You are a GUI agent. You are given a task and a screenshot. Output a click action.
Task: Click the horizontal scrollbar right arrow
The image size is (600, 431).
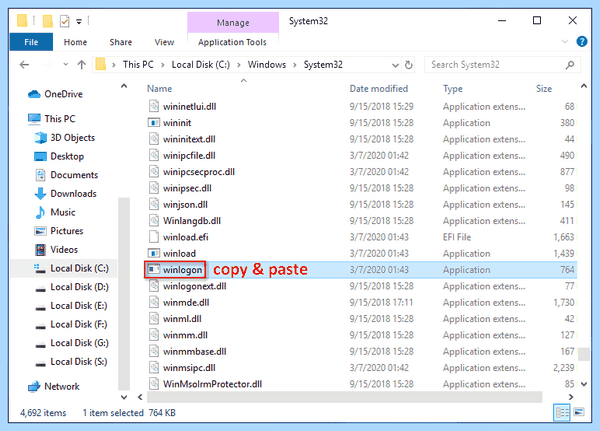point(571,397)
